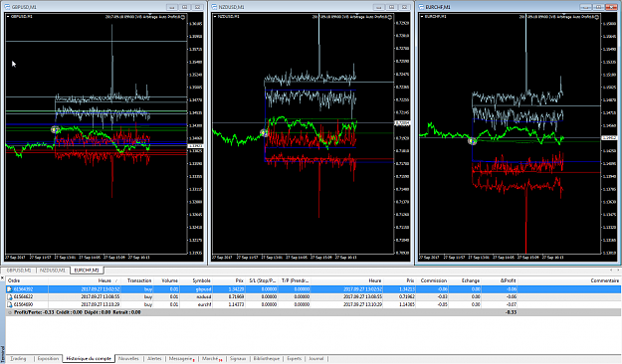Click the order icon of row 61564690
The width and height of the screenshot is (622, 364).
click(10, 304)
